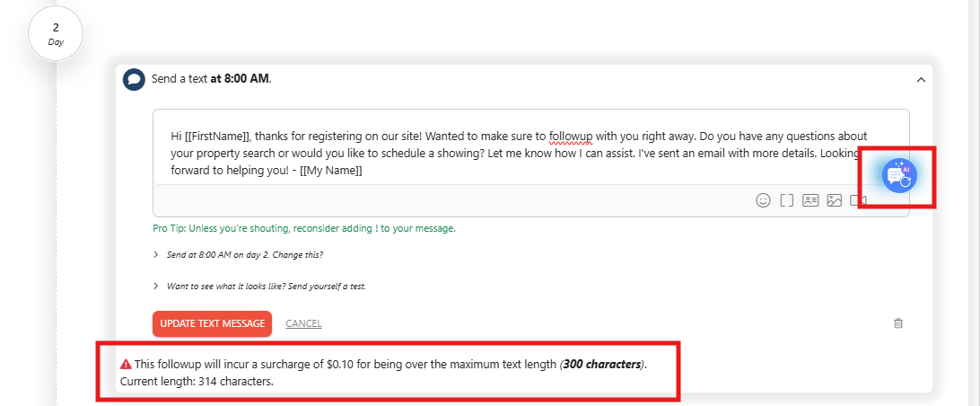
Task: Select the Day 2 circle marker
Action: [56, 34]
